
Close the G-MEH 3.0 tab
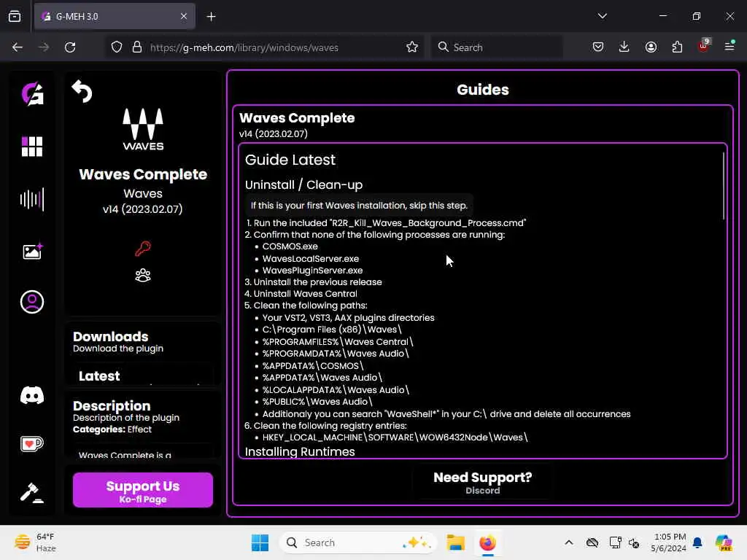coord(184,16)
